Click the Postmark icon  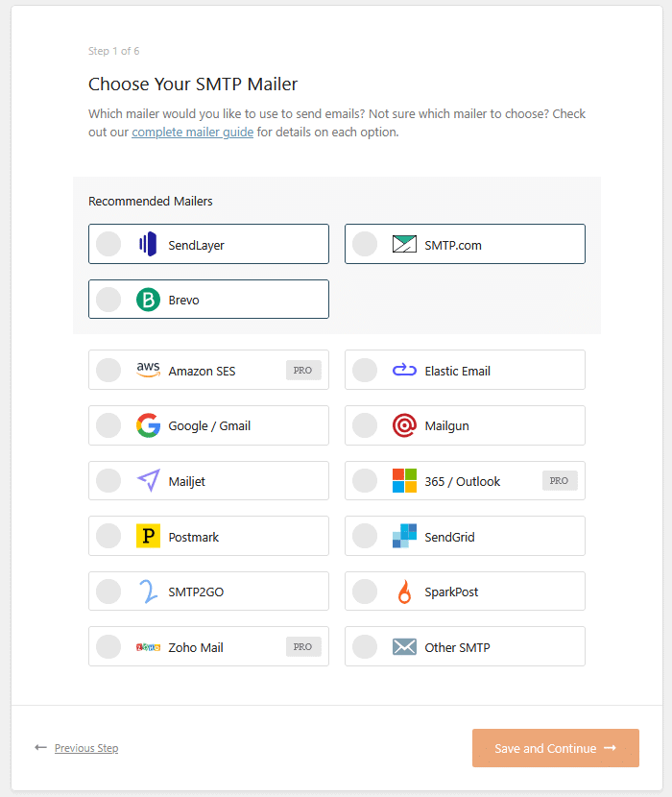(148, 536)
